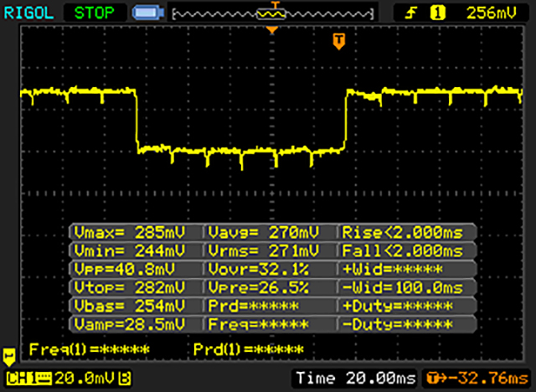The image size is (536, 392).
Task: Open the -32.76ms trigger offset readout
Action: [478, 376]
